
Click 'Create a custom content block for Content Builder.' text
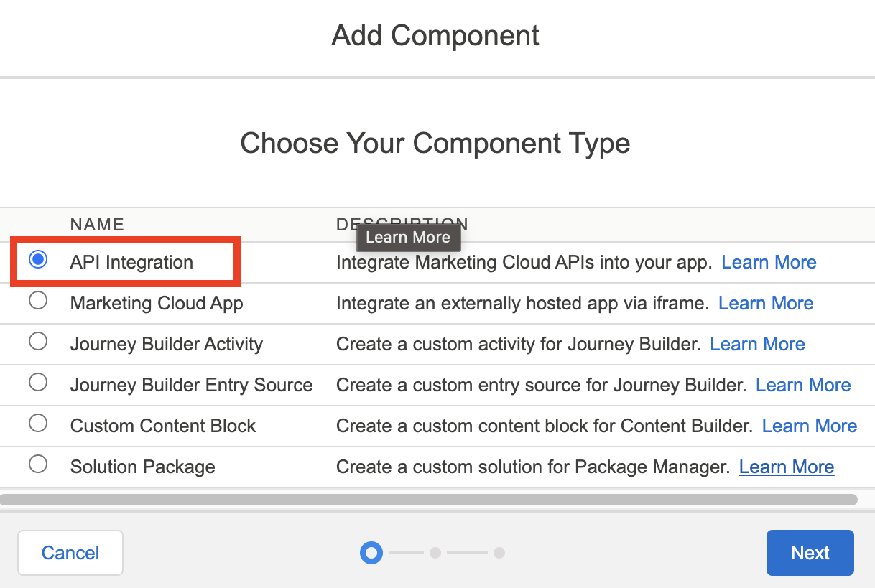[545, 426]
